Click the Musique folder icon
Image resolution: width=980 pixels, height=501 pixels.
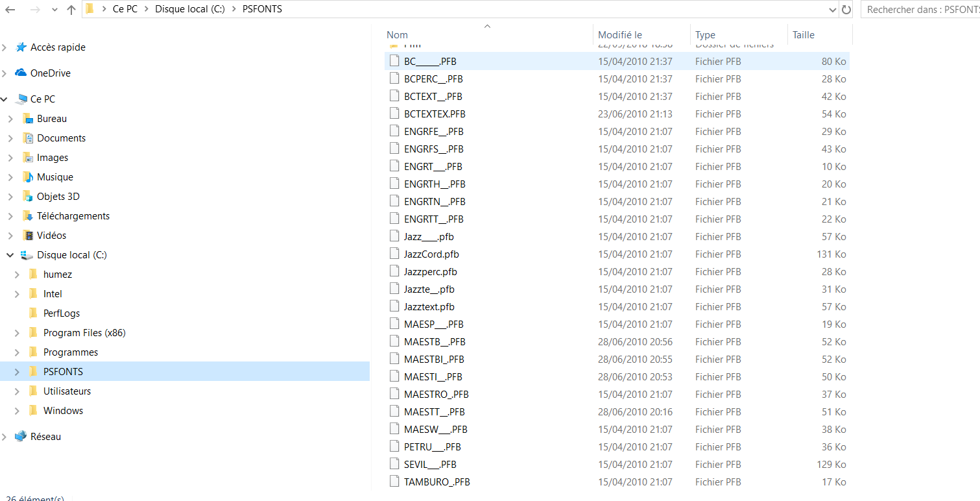(28, 177)
